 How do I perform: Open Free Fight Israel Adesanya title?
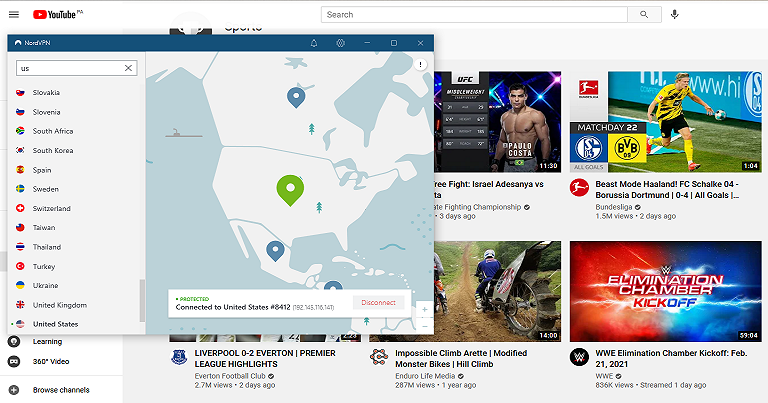pyautogui.click(x=488, y=190)
